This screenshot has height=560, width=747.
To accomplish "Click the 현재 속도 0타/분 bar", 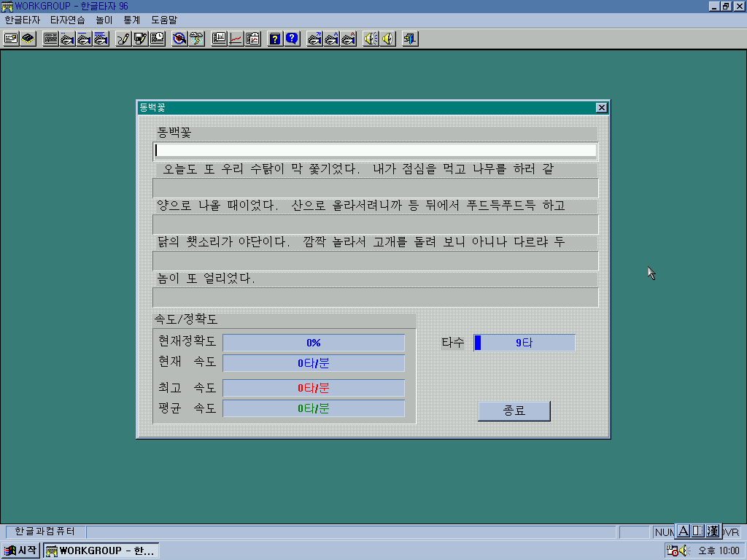I will tap(314, 363).
